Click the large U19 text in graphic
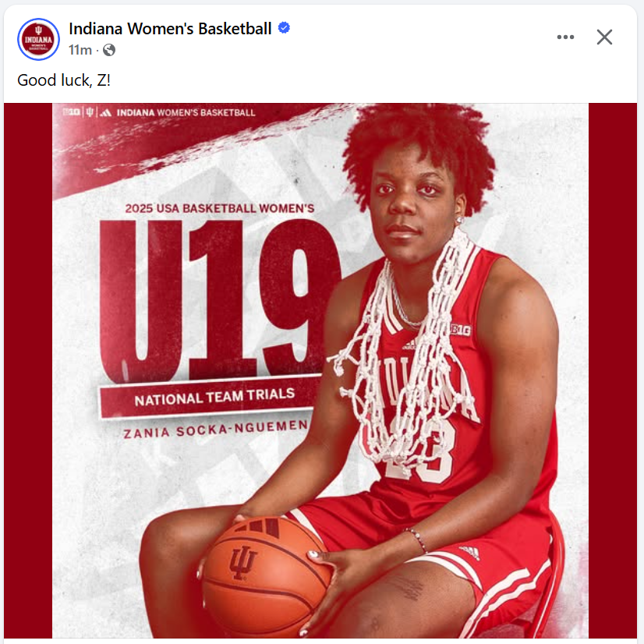 [220, 299]
